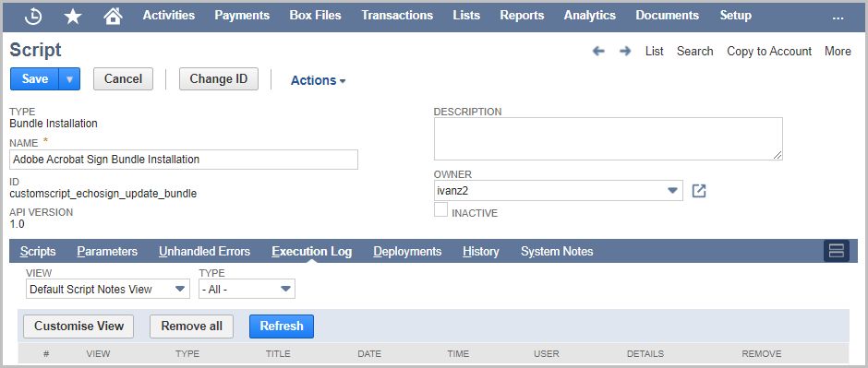
Task: Click the Customise View button
Action: pyautogui.click(x=78, y=326)
